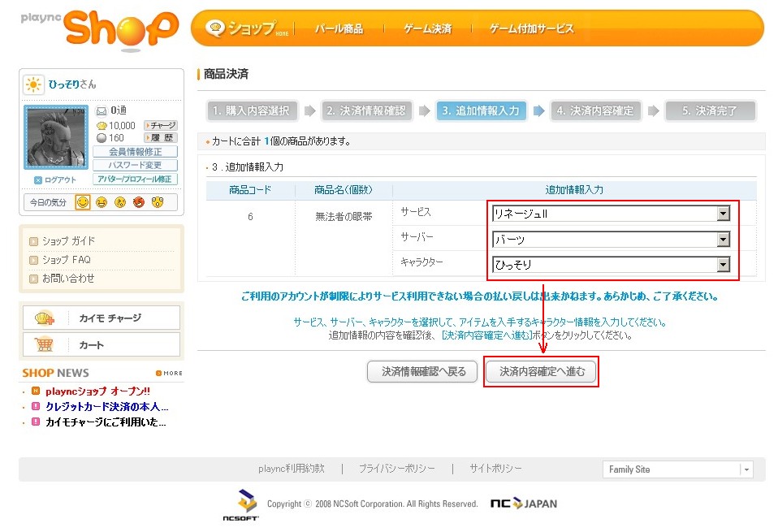Open the サーバー dropdown showing バーツ

(611, 240)
